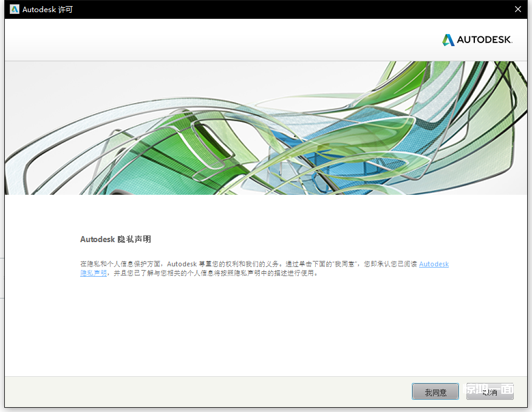This screenshot has height=412, width=532.
Task: Open the 隐私声明 link on the second line
Action: (x=93, y=273)
